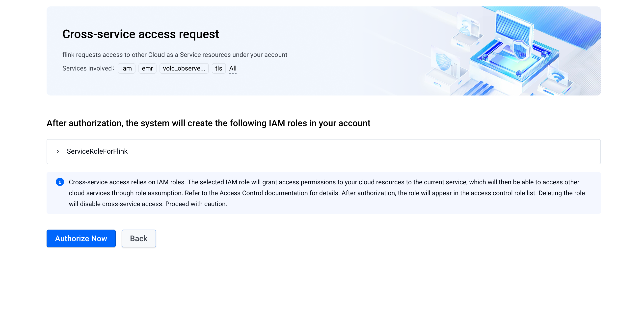644x332 pixels.
Task: Select the iam service tag
Action: pos(127,68)
